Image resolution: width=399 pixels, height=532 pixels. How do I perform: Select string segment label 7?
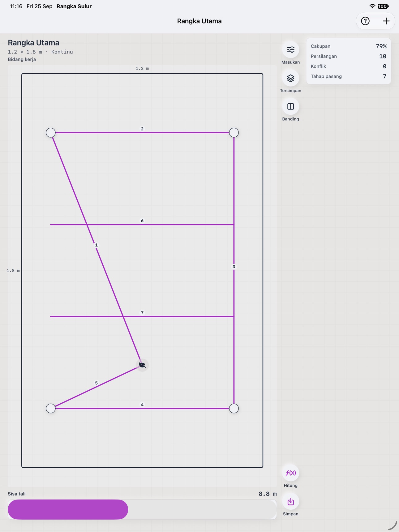coord(142,313)
